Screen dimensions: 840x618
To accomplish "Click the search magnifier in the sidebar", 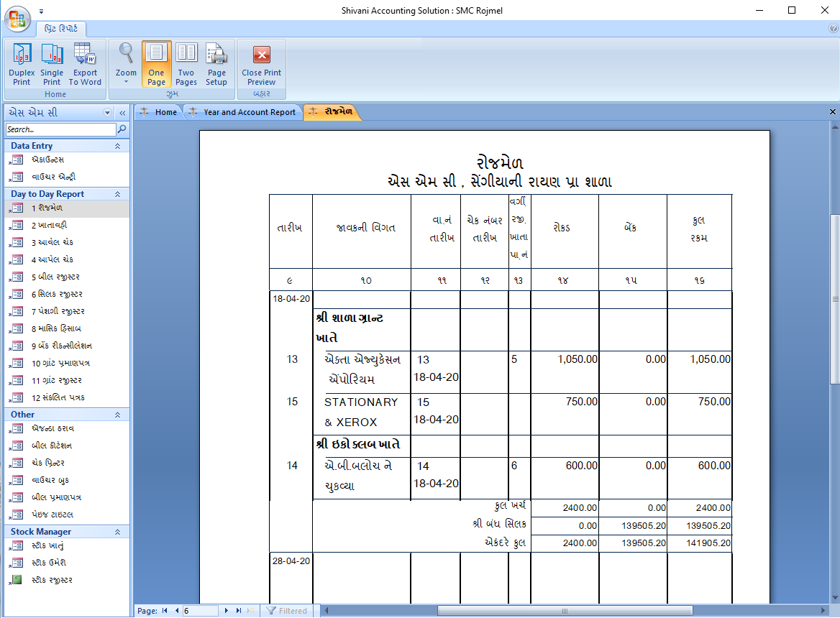I will [121, 129].
